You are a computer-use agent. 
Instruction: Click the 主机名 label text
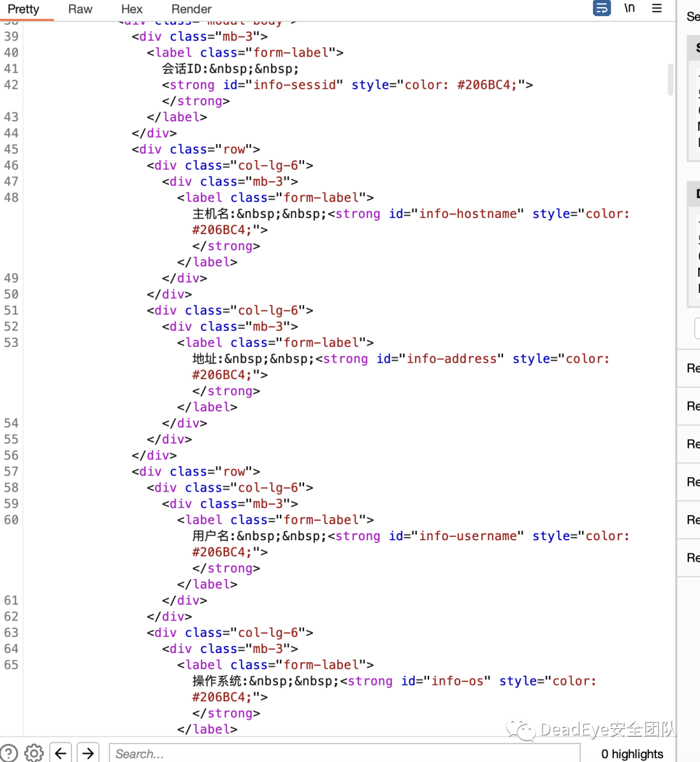pyautogui.click(x=211, y=214)
